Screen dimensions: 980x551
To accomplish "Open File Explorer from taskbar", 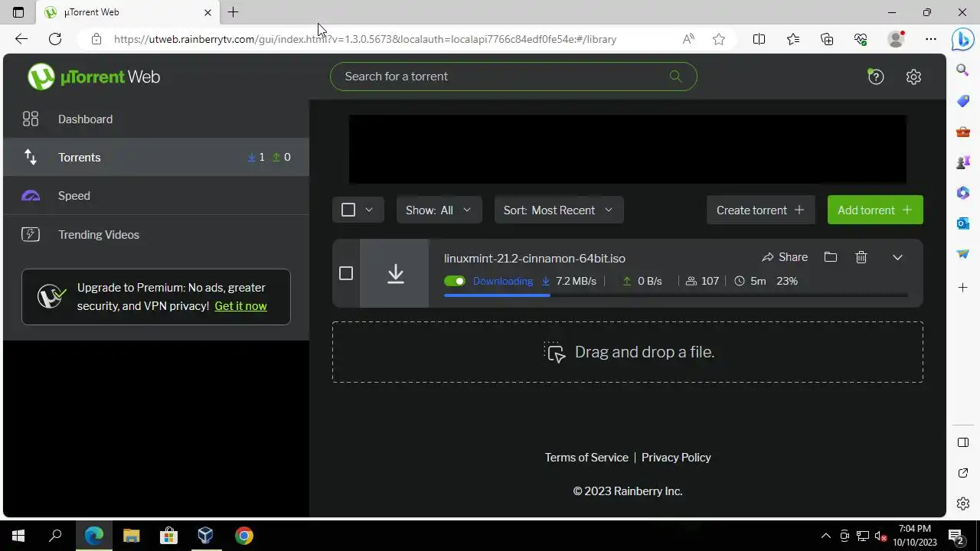I will (x=131, y=536).
